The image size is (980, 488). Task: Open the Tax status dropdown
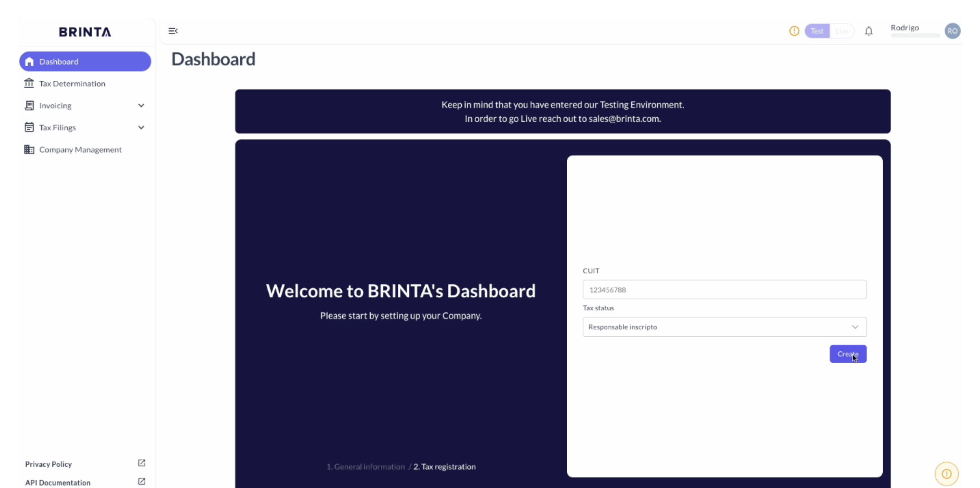724,327
